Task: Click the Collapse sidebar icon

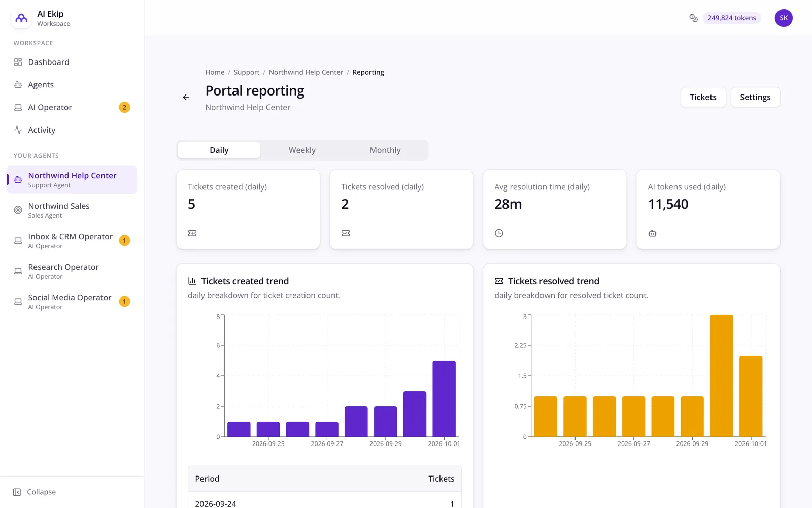Action: (x=17, y=492)
